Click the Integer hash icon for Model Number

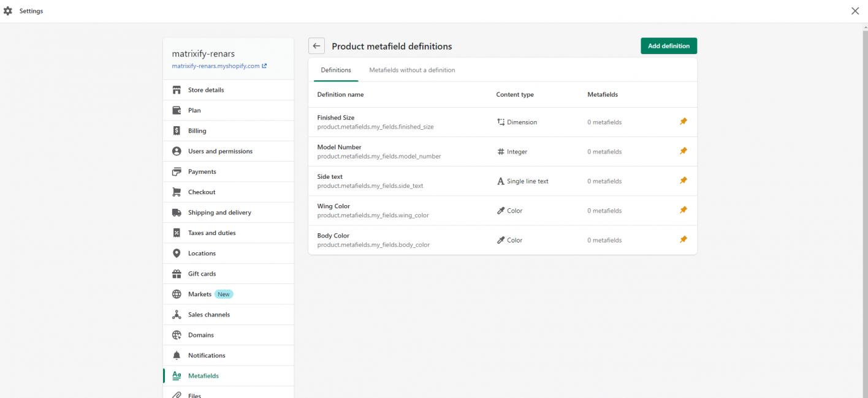click(500, 151)
